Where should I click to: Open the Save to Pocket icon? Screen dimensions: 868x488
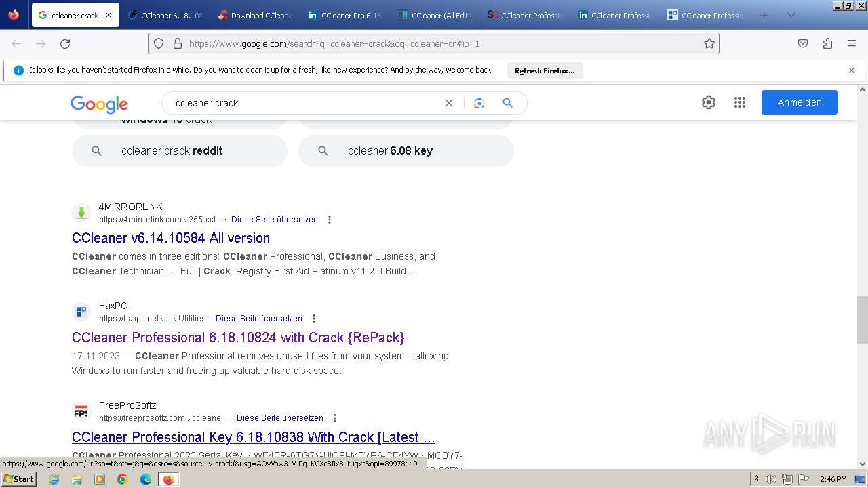[x=803, y=43]
